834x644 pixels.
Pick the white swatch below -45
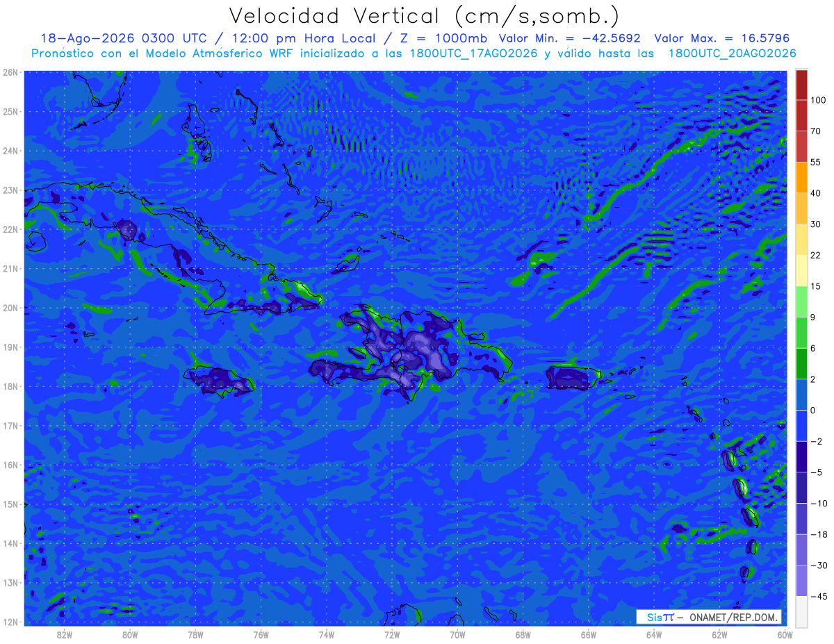pos(801,611)
